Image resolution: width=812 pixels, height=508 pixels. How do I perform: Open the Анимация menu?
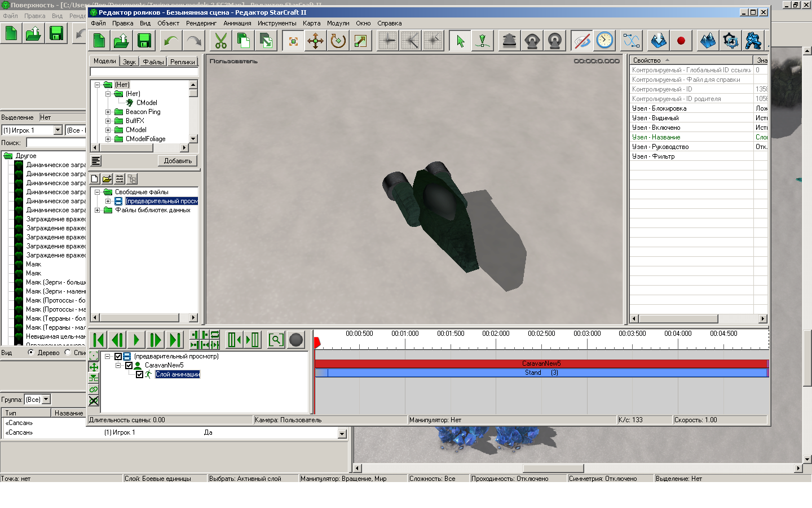tap(237, 23)
